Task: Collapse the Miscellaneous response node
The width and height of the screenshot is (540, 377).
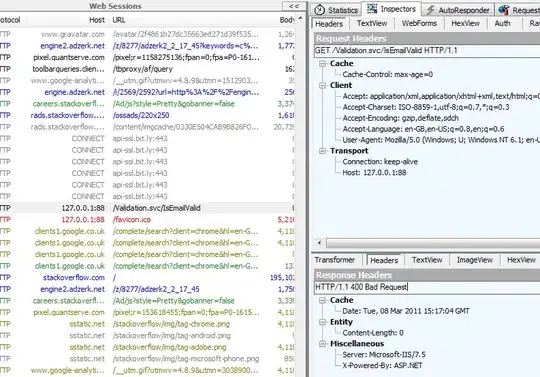Action: point(322,344)
